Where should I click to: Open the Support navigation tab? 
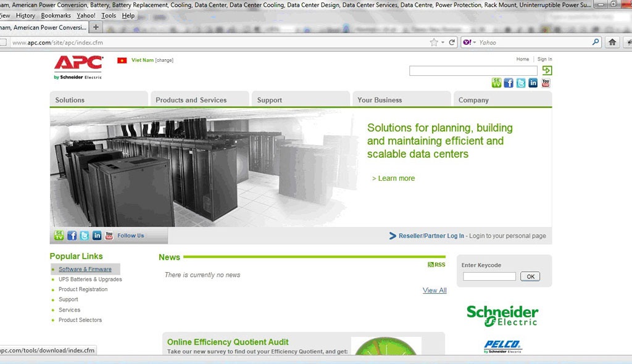coord(301,100)
